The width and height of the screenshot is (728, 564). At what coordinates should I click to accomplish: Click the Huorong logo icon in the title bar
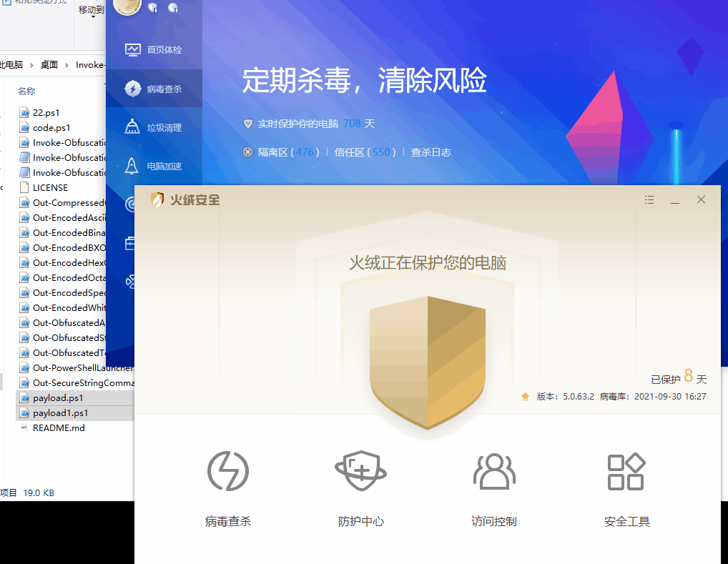coord(157,199)
